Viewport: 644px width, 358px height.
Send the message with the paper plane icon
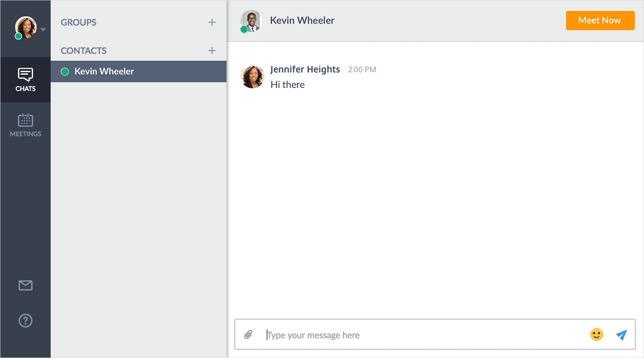coord(621,335)
